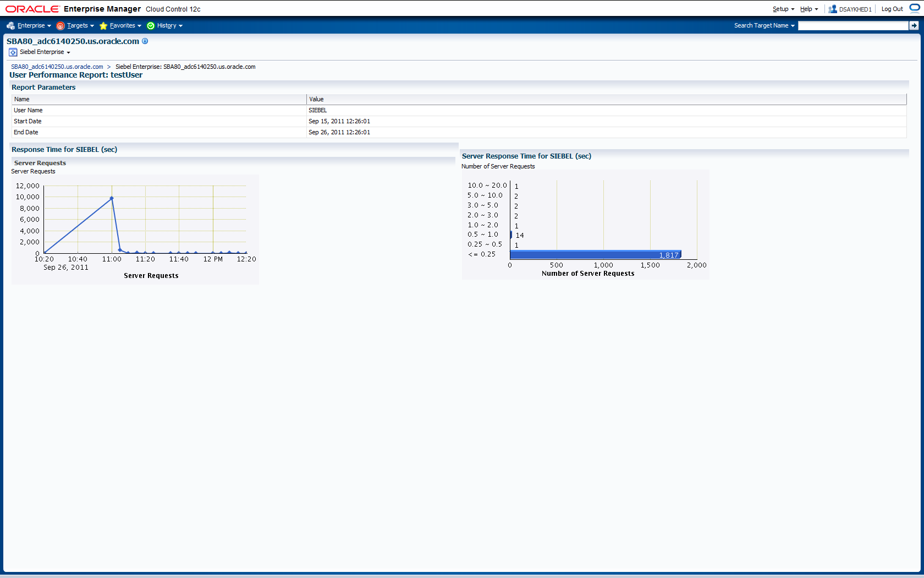Viewport: 924px width, 578px height.
Task: Click the '10.0 ~ 20.0' bar label
Action: [x=487, y=186]
